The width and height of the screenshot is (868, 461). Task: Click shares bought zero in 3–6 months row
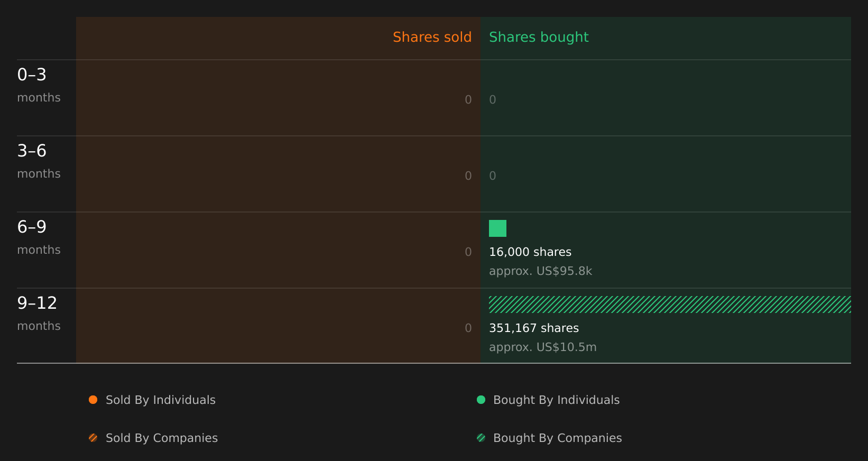493,176
